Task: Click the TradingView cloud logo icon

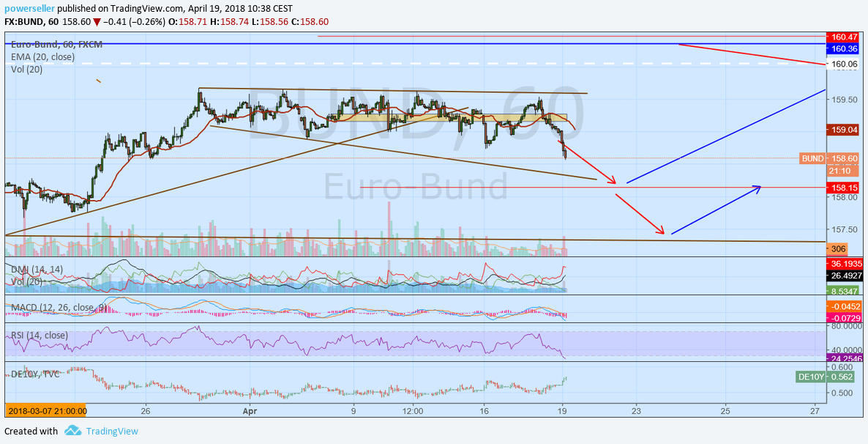Action: click(x=72, y=431)
